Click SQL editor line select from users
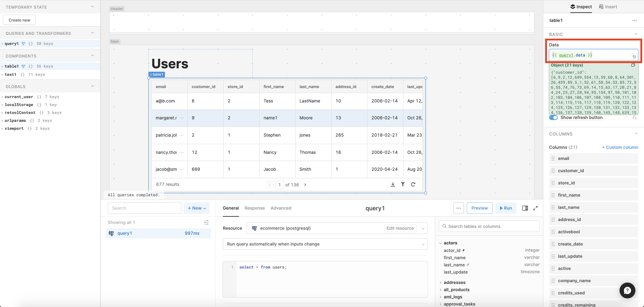This screenshot has width=644, height=307. coord(263,267)
